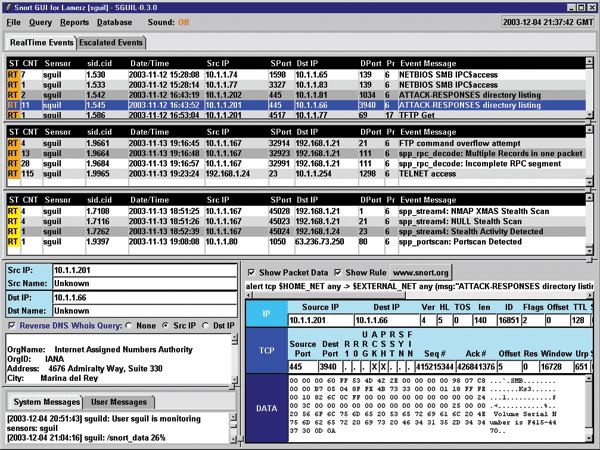The image size is (600, 450).
Task: Open the File menu
Action: [x=14, y=20]
